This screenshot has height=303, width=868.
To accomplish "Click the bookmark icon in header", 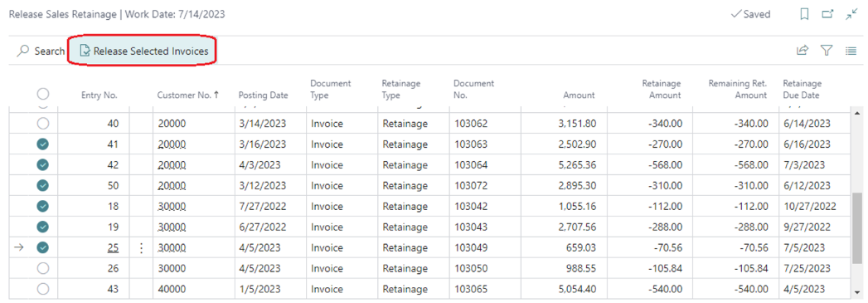I will [x=805, y=14].
